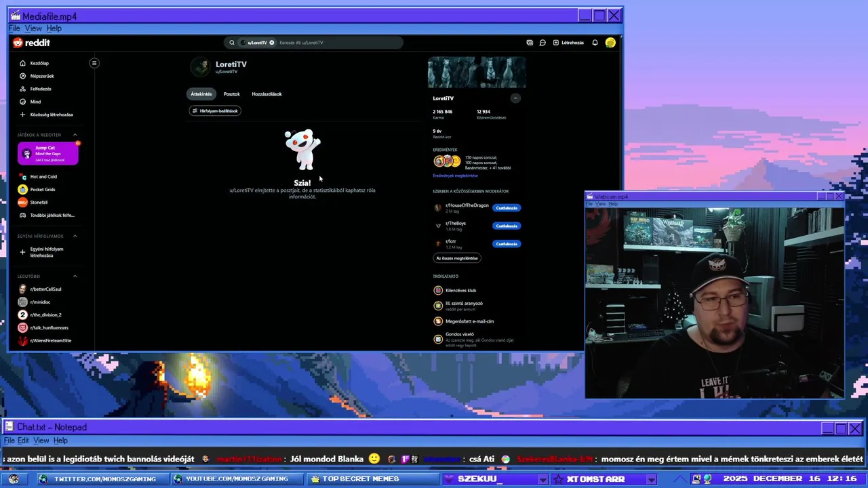Join r/TheBoys with Csatlakozás
This screenshot has height=488, width=868.
(x=507, y=226)
